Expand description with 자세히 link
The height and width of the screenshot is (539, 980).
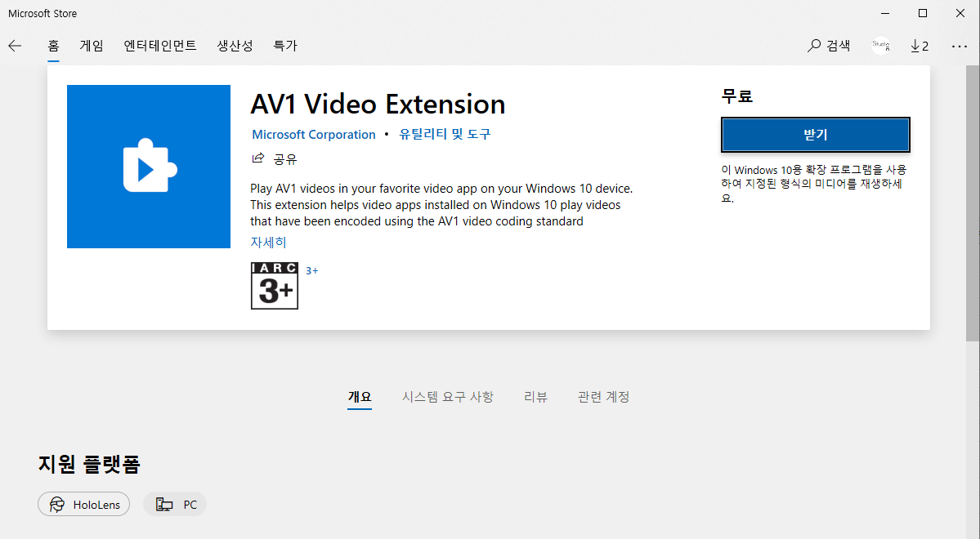tap(268, 243)
